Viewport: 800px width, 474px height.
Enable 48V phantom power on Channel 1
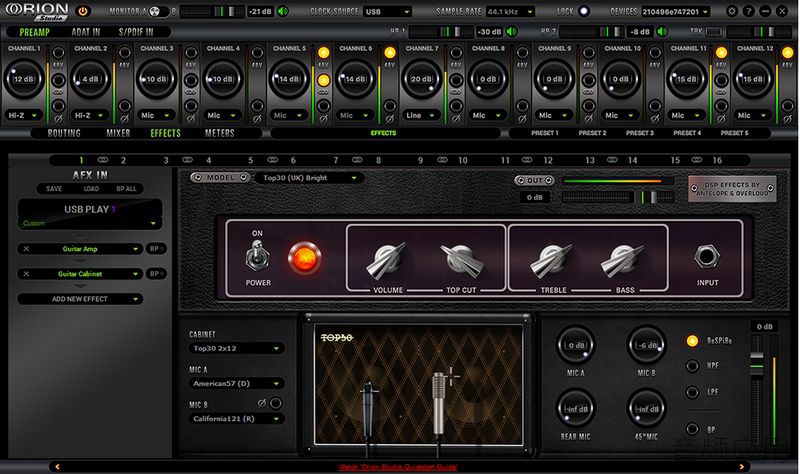point(58,53)
